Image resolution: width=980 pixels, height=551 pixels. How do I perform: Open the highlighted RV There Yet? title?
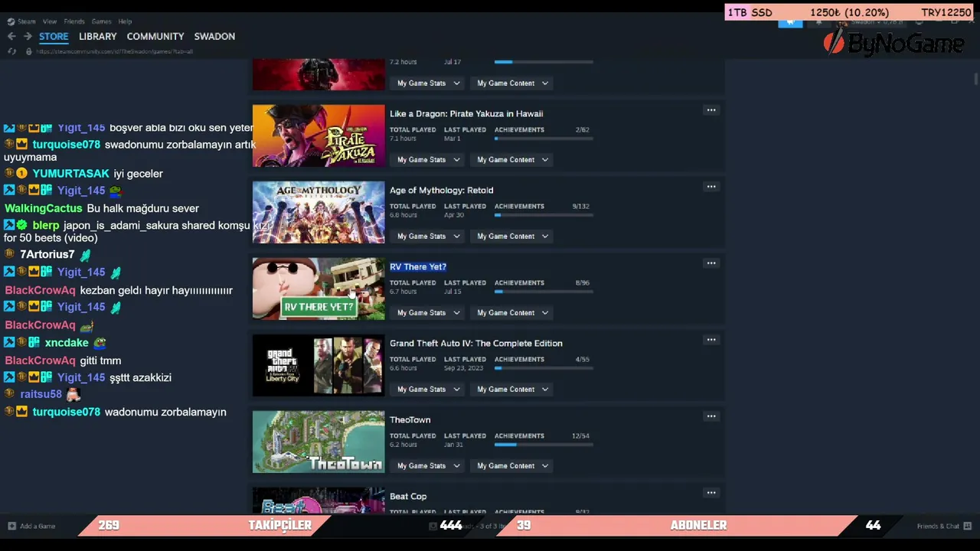click(x=418, y=267)
